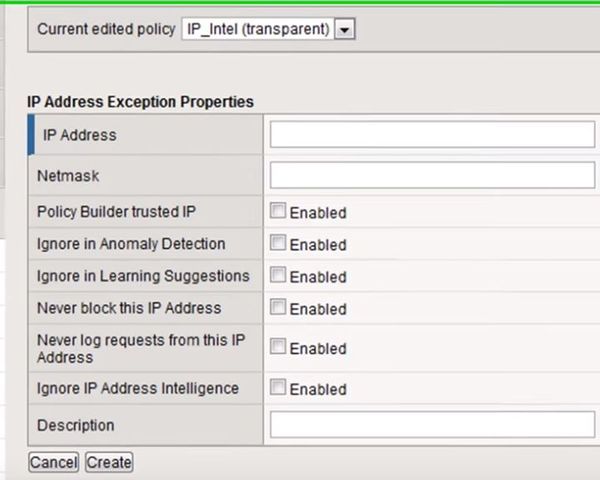Viewport: 600px width, 480px height.
Task: Click the IP Address input field
Action: point(432,135)
